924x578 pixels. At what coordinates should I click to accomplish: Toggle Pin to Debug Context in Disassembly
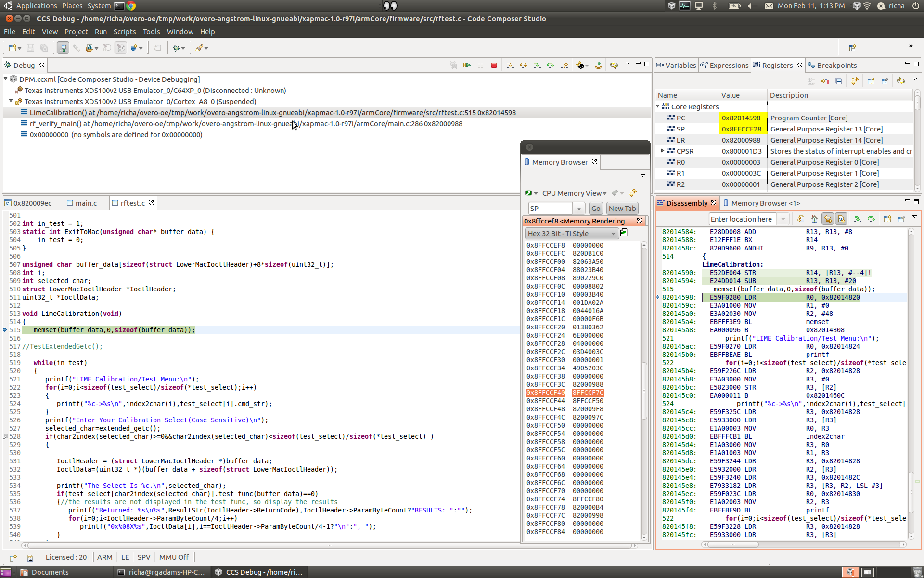click(901, 219)
